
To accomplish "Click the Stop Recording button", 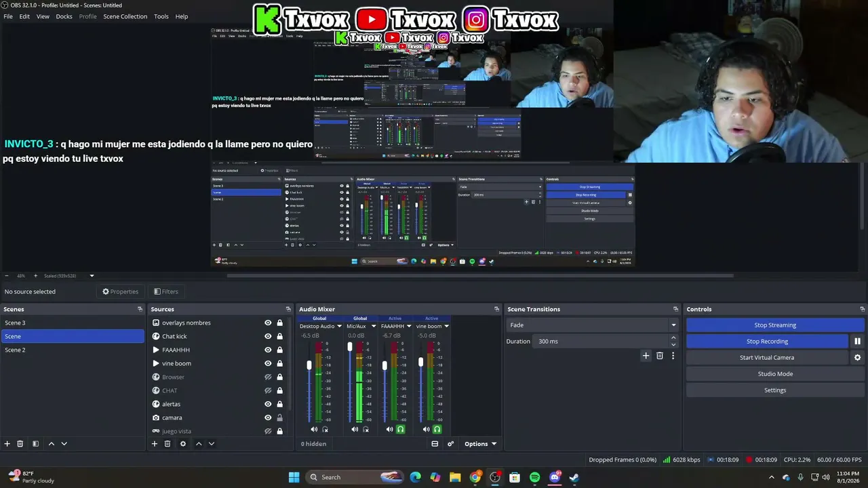I will (x=767, y=342).
